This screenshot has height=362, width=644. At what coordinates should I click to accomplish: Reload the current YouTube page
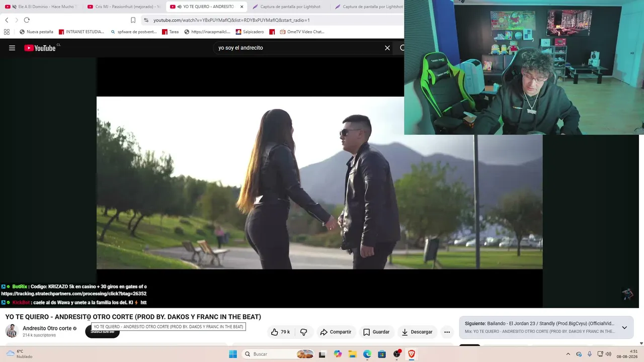tap(27, 20)
